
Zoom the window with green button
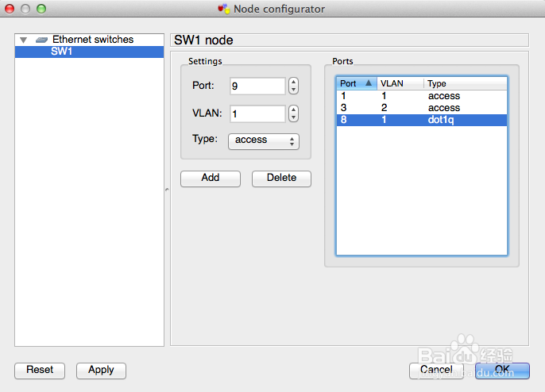click(41, 9)
